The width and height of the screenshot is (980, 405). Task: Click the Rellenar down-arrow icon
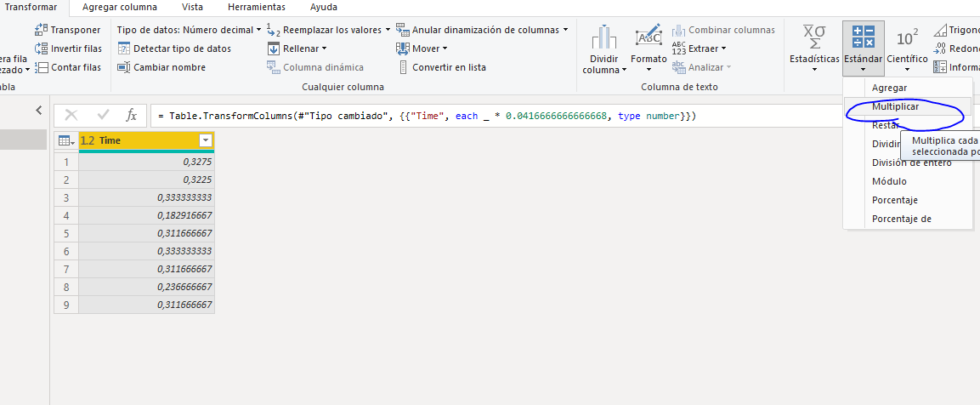coord(273,48)
